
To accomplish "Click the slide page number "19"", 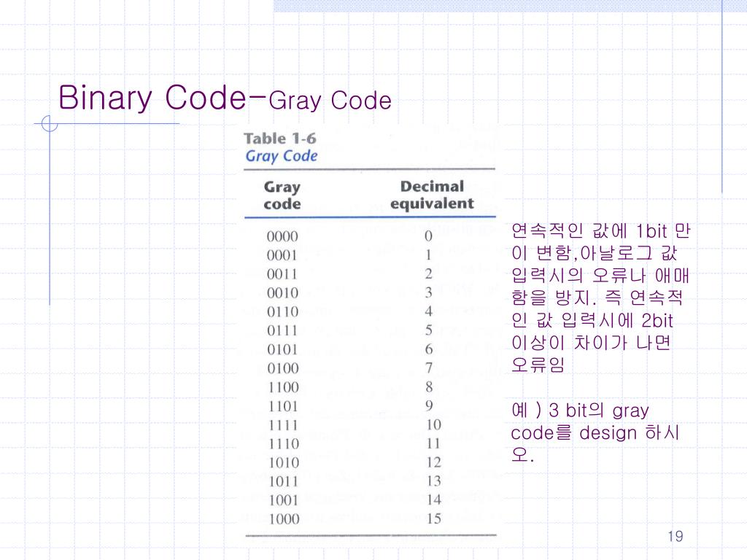I will [675, 536].
